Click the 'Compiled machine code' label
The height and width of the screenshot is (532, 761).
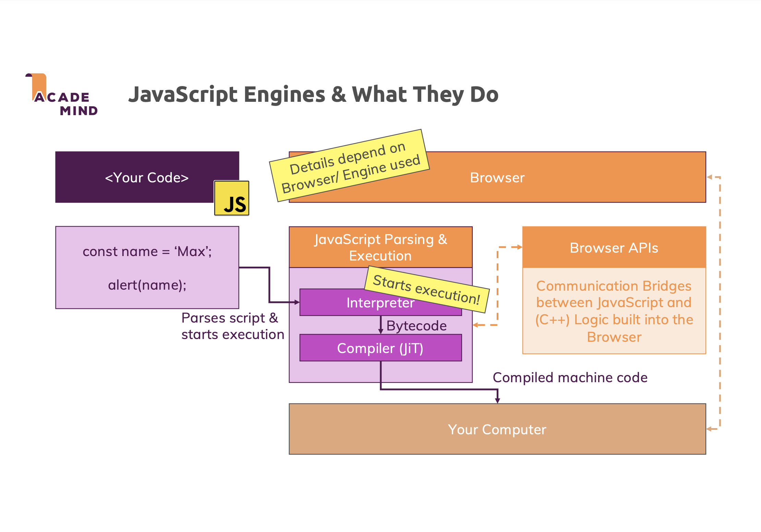click(x=570, y=377)
